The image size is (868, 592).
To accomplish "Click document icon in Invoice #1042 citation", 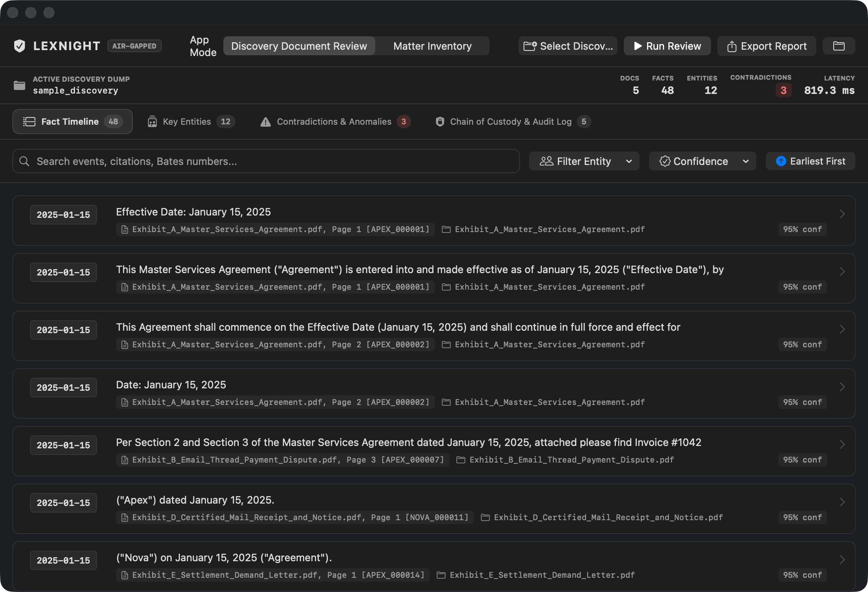I will (x=125, y=460).
